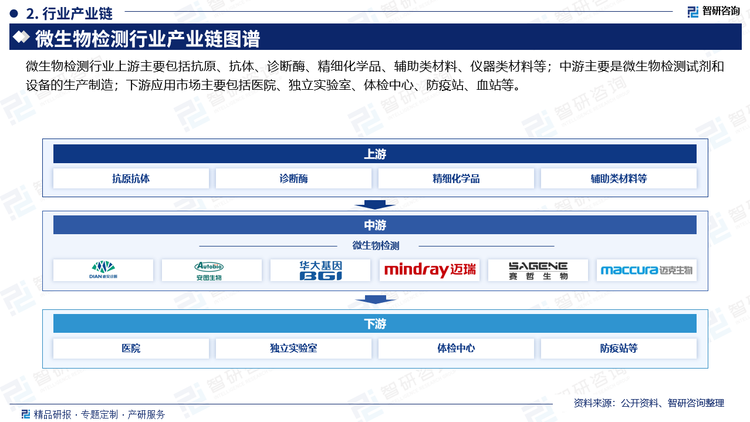Click the source note 资料来源：公开资料、智研咨询整理
The height and width of the screenshot is (422, 750).
tap(649, 403)
